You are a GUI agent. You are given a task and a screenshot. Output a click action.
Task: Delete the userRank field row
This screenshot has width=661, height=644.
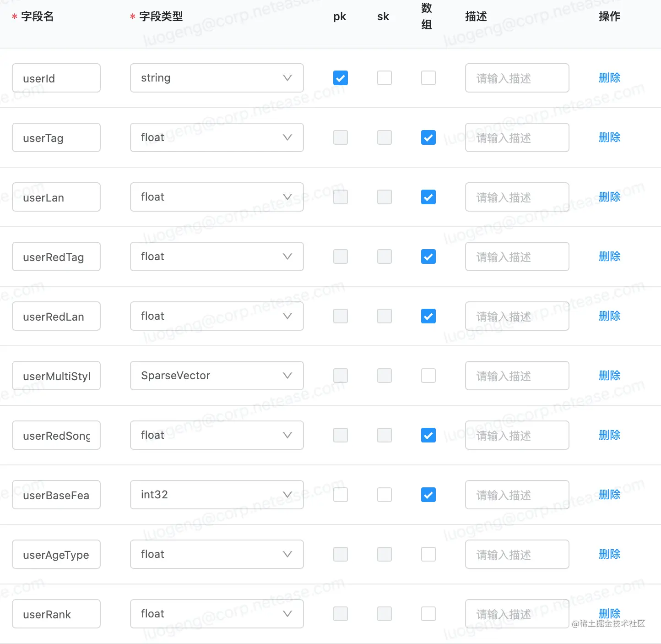coord(610,613)
